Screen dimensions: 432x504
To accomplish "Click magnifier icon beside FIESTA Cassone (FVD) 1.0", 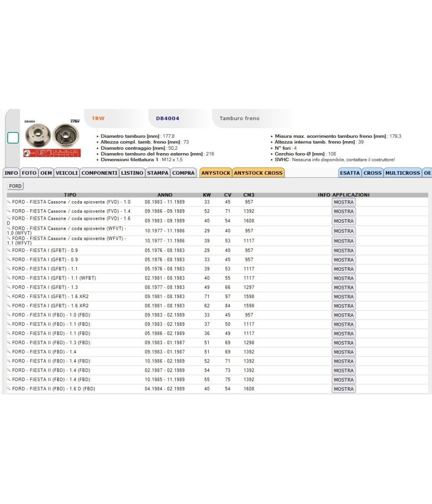I will click(x=9, y=202).
